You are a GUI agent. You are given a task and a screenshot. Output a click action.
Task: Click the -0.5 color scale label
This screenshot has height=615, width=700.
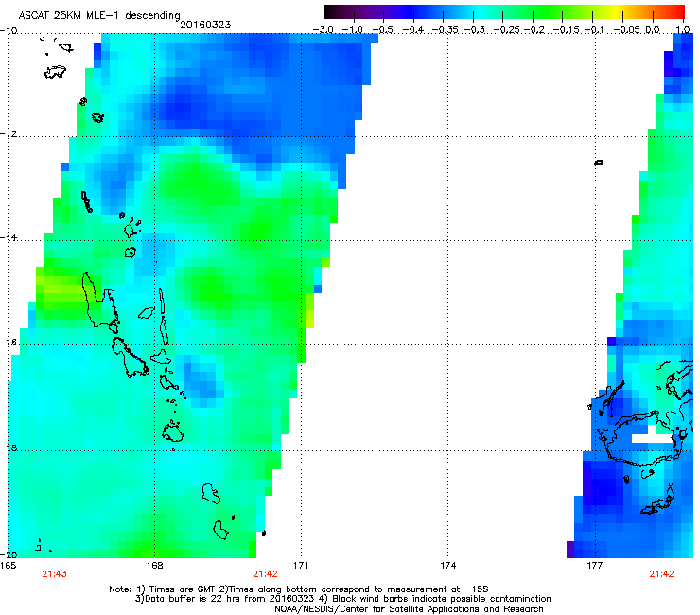(383, 30)
